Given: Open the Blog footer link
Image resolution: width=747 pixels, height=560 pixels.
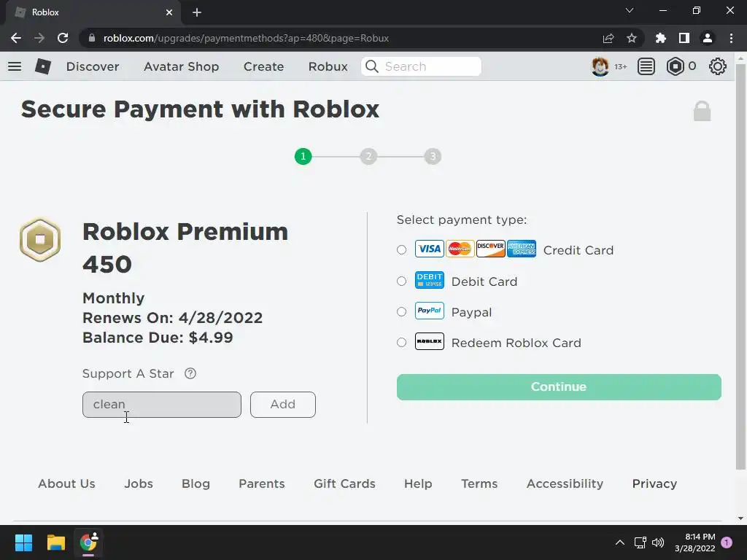Looking at the screenshot, I should pyautogui.click(x=196, y=483).
